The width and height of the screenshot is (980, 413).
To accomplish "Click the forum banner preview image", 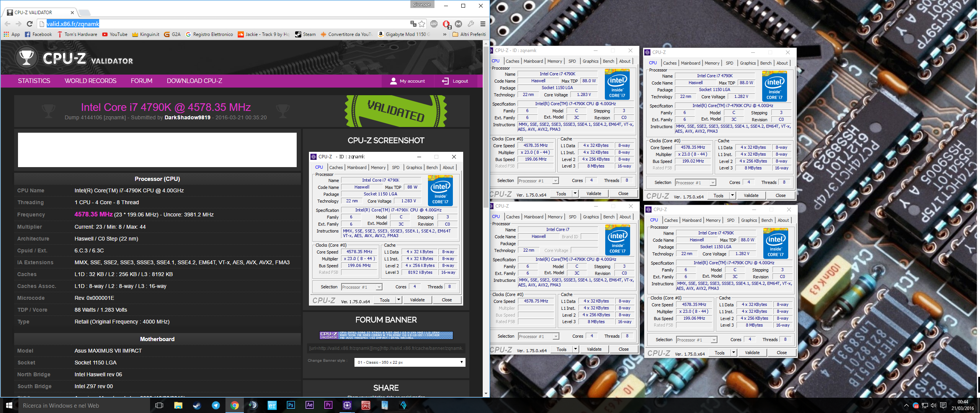I will (386, 335).
